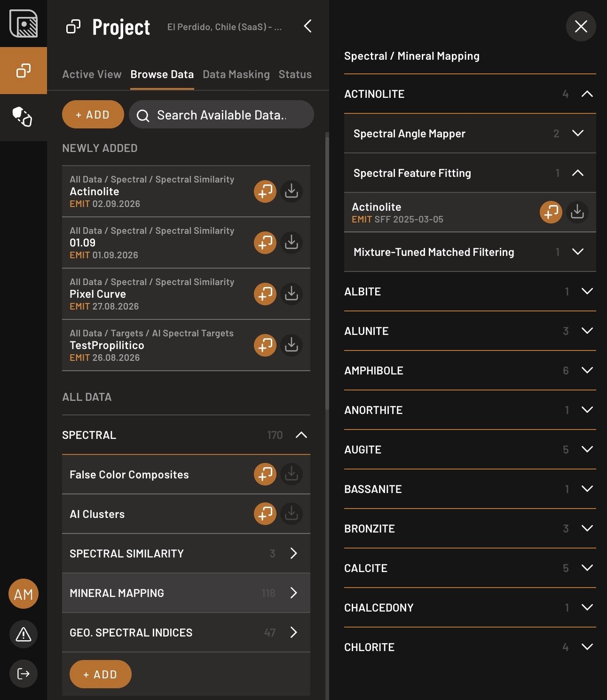Focus the Search Available Data field
Screen dimensions: 607x700
(221, 114)
